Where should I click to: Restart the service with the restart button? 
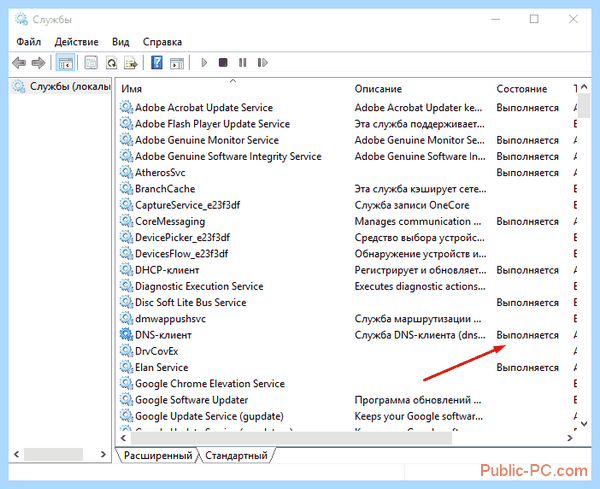[x=262, y=62]
